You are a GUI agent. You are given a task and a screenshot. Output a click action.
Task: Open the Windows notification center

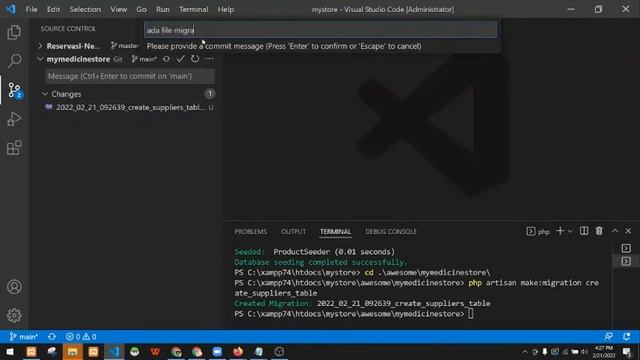[627, 351]
